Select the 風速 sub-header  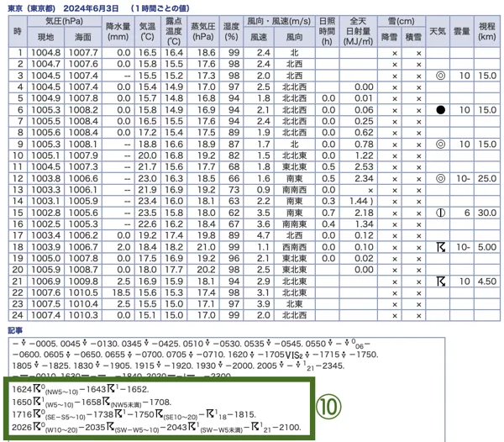pyautogui.click(x=259, y=37)
